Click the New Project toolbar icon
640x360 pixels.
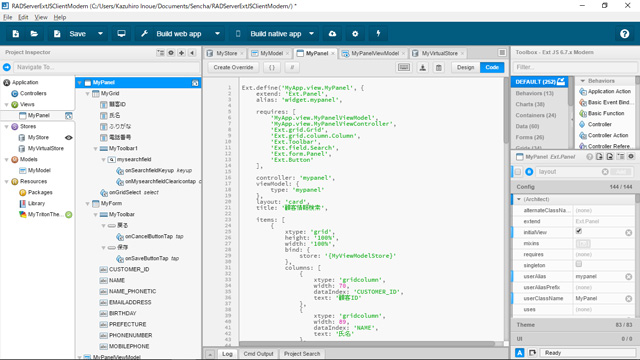pos(16,34)
